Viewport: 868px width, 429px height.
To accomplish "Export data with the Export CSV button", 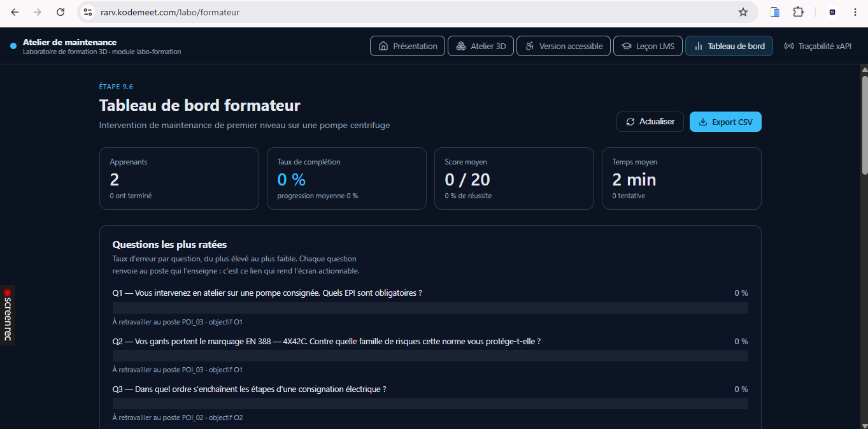I will pos(725,122).
